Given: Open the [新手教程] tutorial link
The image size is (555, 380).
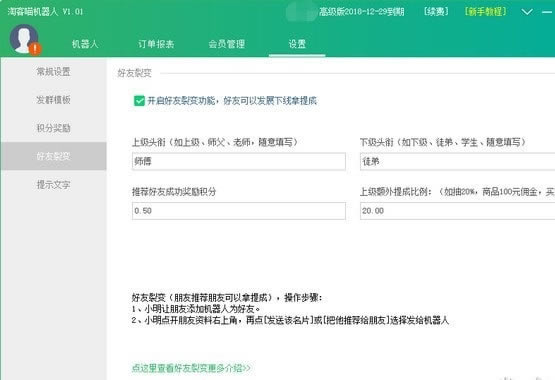Looking at the screenshot, I should tap(486, 12).
